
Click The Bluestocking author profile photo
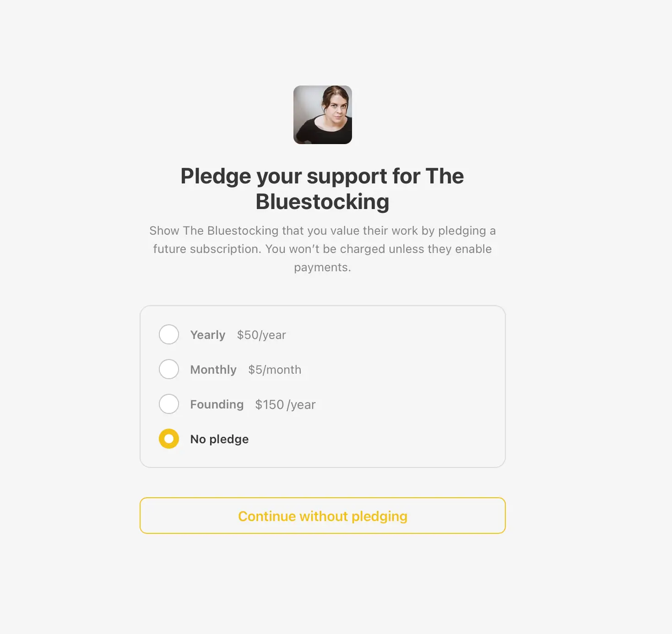[x=323, y=115]
